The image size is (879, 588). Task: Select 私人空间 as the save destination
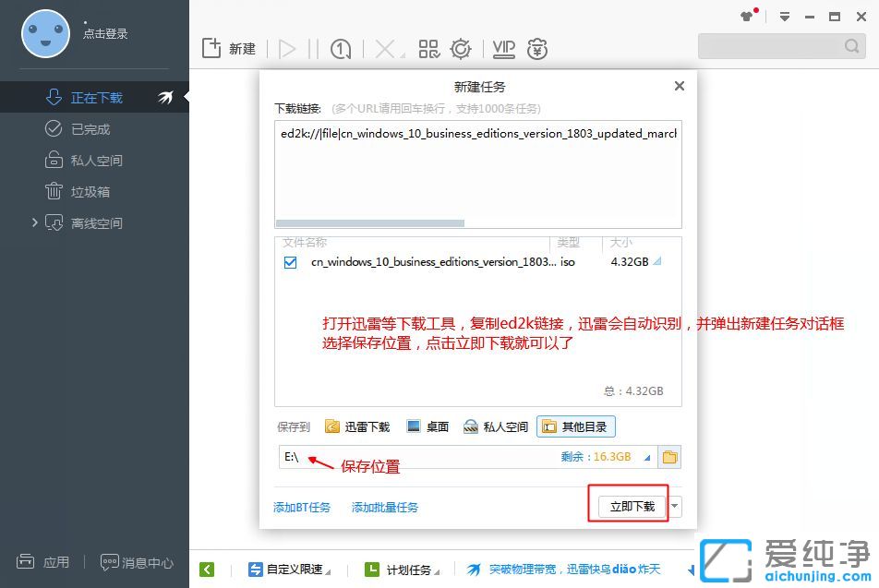505,426
